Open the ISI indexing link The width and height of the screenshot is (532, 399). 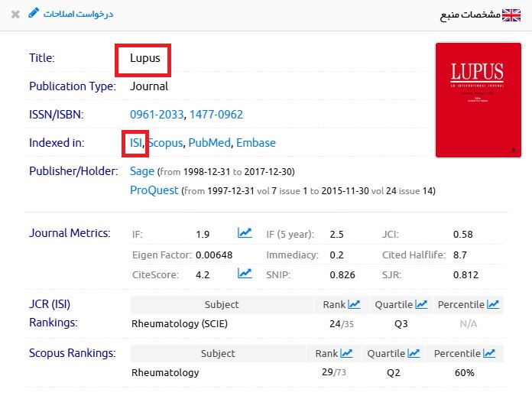coord(135,143)
